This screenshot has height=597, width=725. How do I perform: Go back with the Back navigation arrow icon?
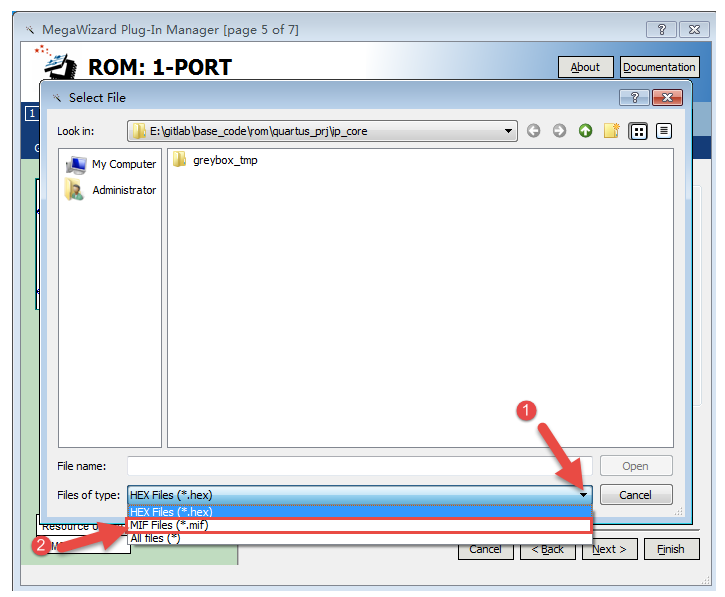pos(533,131)
